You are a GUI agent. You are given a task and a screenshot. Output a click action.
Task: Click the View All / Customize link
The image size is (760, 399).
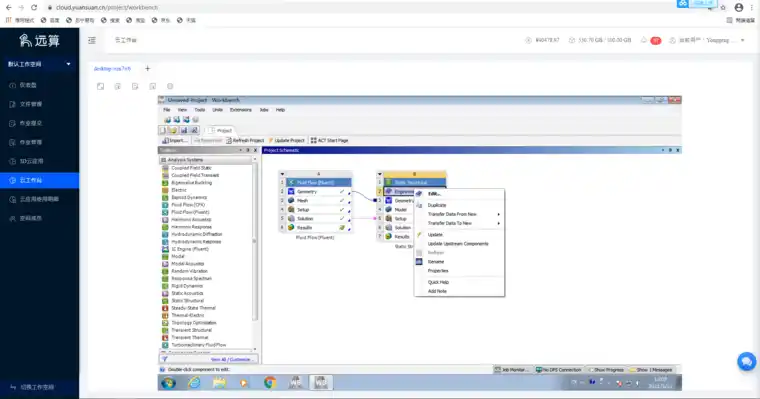click(x=231, y=359)
